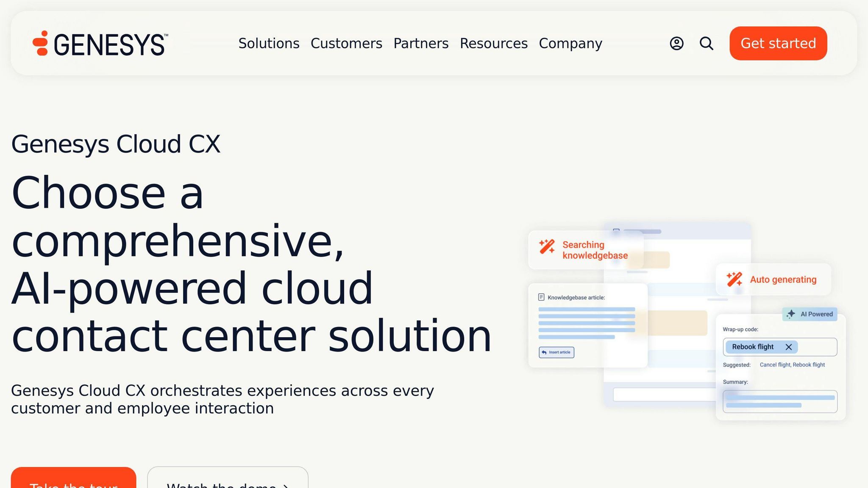The image size is (868, 488).
Task: Click the Auto generating label
Action: (x=783, y=280)
